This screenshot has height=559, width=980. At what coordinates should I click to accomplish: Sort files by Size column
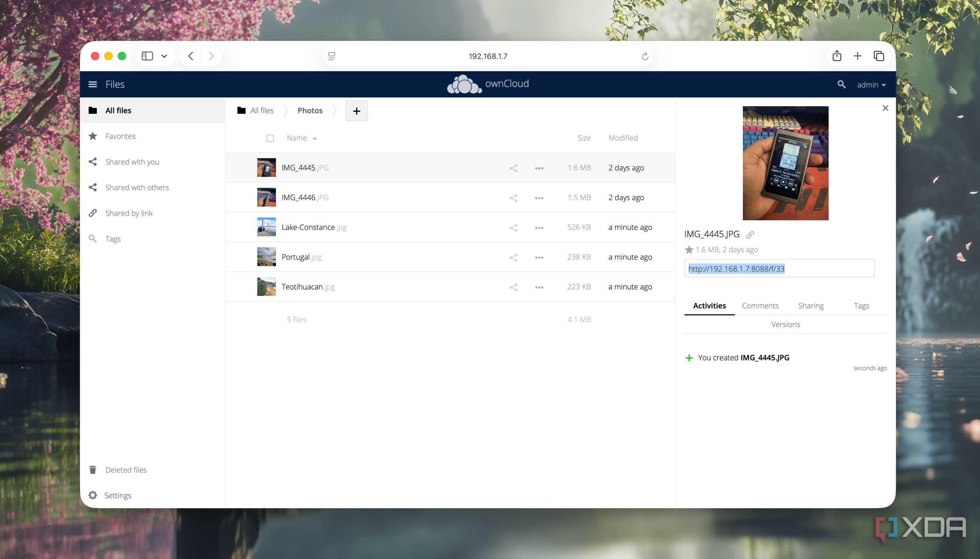click(x=584, y=138)
